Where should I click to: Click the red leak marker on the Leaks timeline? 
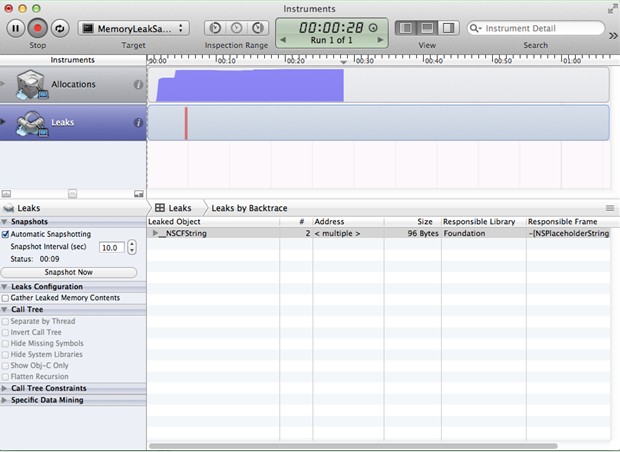point(186,123)
